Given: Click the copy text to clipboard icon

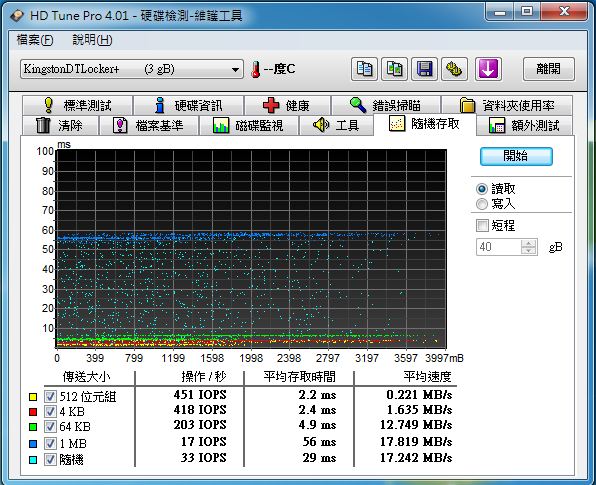Looking at the screenshot, I should click(364, 69).
